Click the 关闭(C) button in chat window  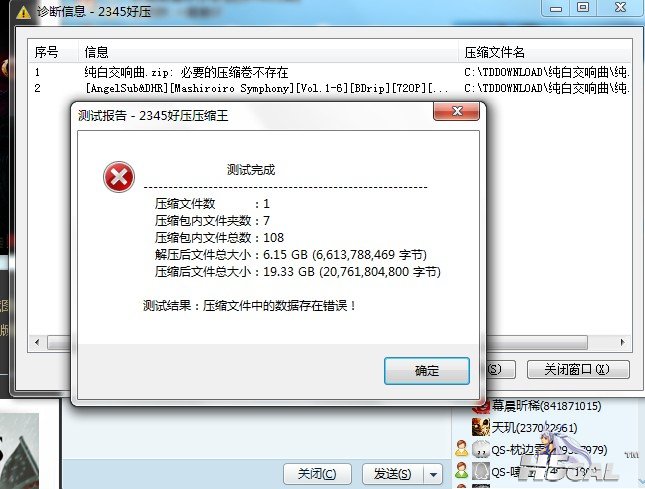pyautogui.click(x=317, y=474)
